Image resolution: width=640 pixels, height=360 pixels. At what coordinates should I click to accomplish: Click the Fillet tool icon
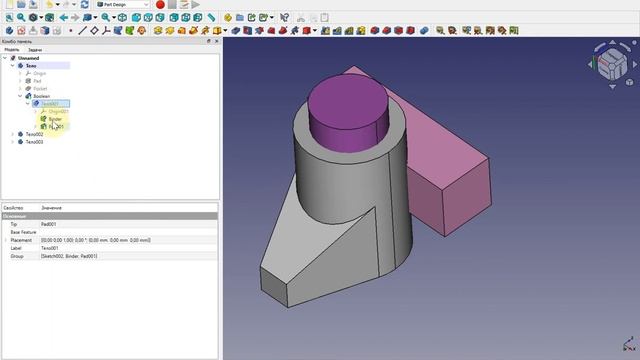[375, 31]
